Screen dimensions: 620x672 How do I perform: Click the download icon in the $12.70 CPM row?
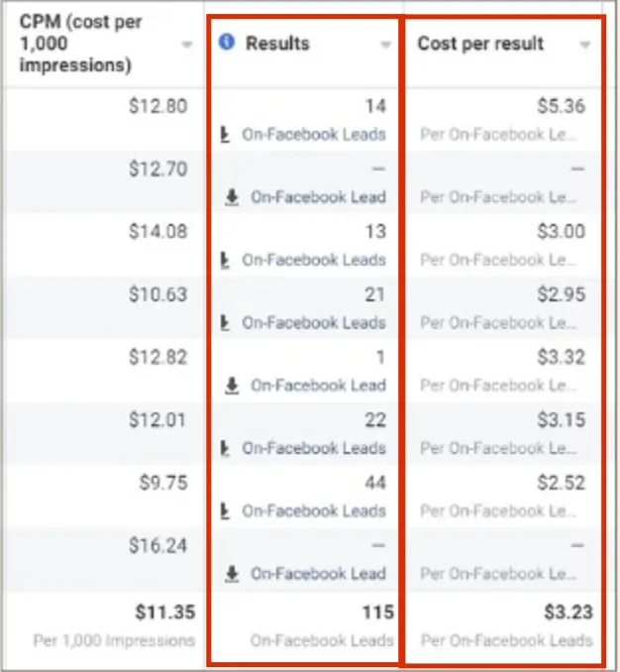point(232,197)
